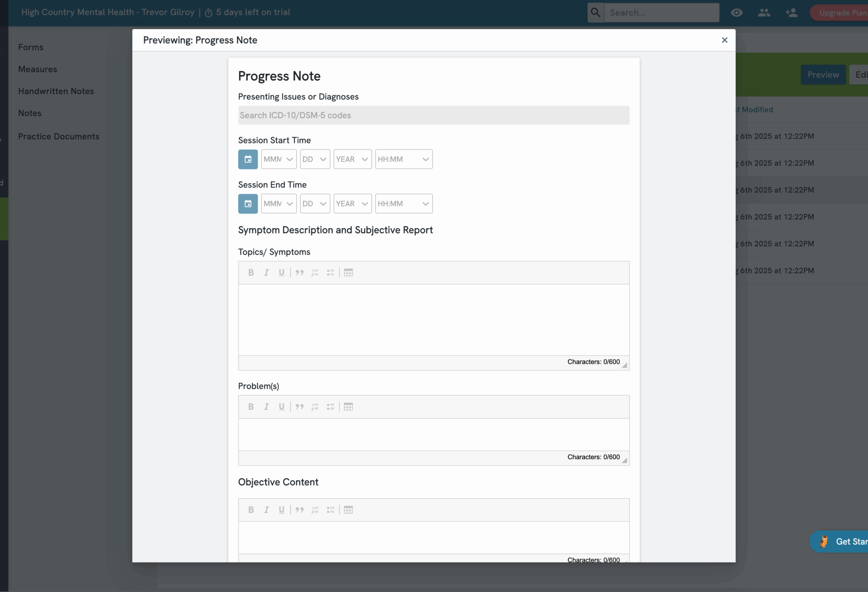Open Notes in the left sidebar
This screenshot has width=868, height=592.
(x=30, y=113)
